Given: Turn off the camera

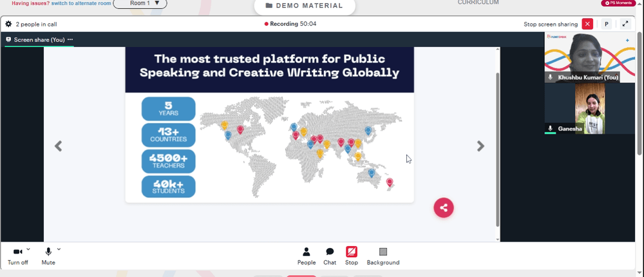Looking at the screenshot, I should pos(17,256).
